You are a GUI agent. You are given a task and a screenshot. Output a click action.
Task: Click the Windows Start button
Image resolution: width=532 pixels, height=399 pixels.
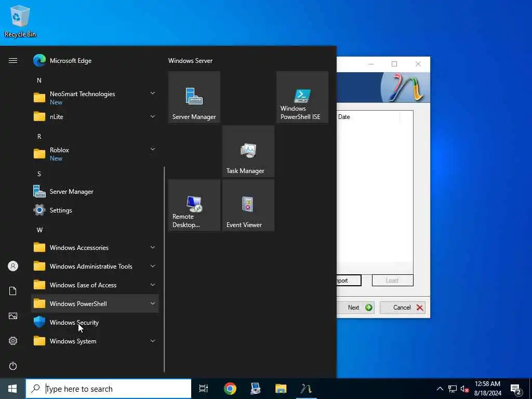pos(12,389)
